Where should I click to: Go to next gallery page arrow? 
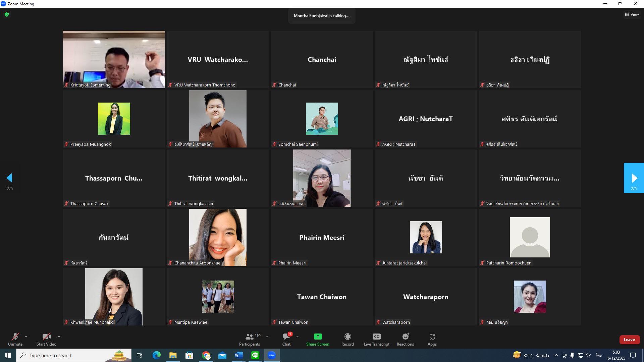coord(634,178)
